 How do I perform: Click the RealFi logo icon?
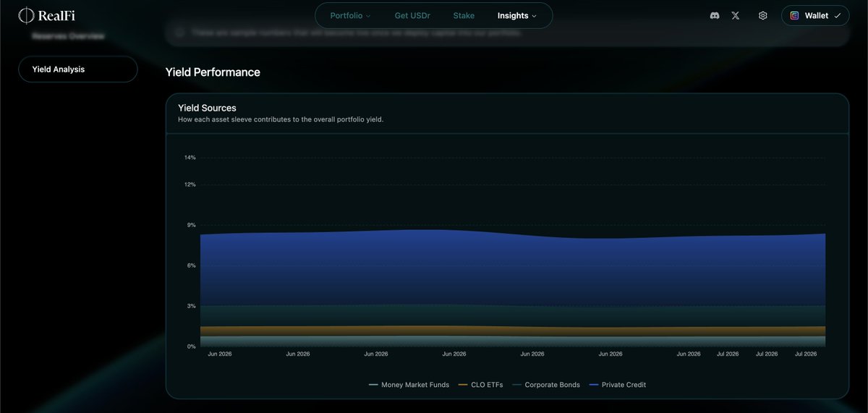(x=26, y=14)
